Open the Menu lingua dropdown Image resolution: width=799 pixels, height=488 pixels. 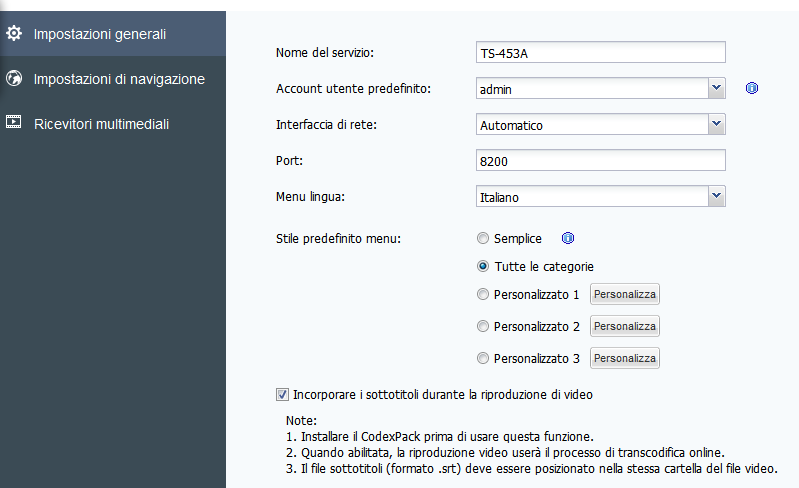[716, 197]
